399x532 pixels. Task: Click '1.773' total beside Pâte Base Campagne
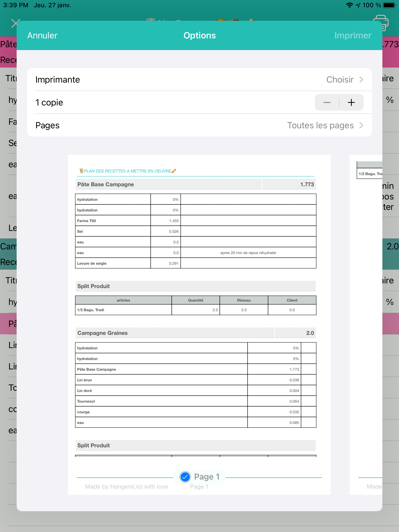tap(307, 184)
